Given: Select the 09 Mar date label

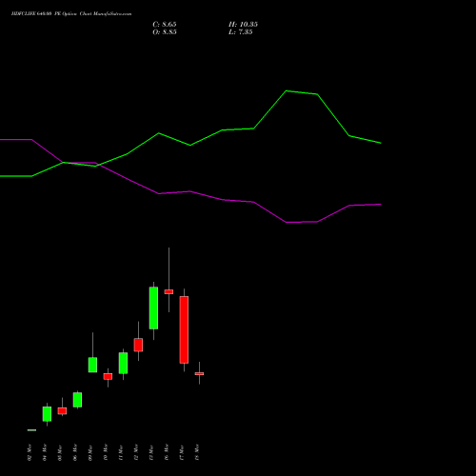Looking at the screenshot, I should click(90, 452).
